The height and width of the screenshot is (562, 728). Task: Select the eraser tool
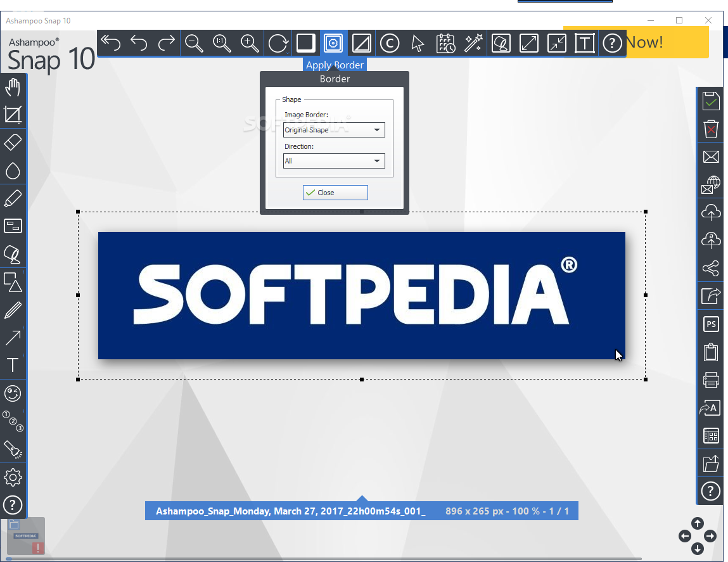point(13,143)
